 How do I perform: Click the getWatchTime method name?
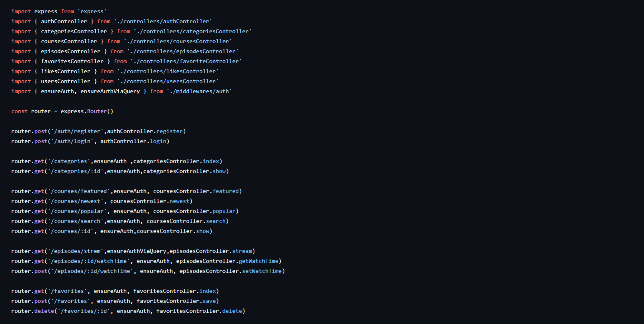click(x=258, y=261)
